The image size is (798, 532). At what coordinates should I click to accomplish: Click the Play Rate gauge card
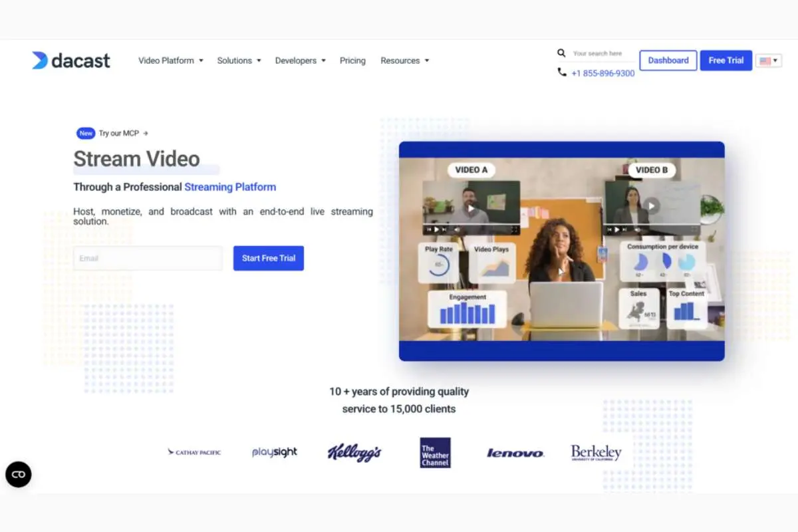click(x=439, y=263)
